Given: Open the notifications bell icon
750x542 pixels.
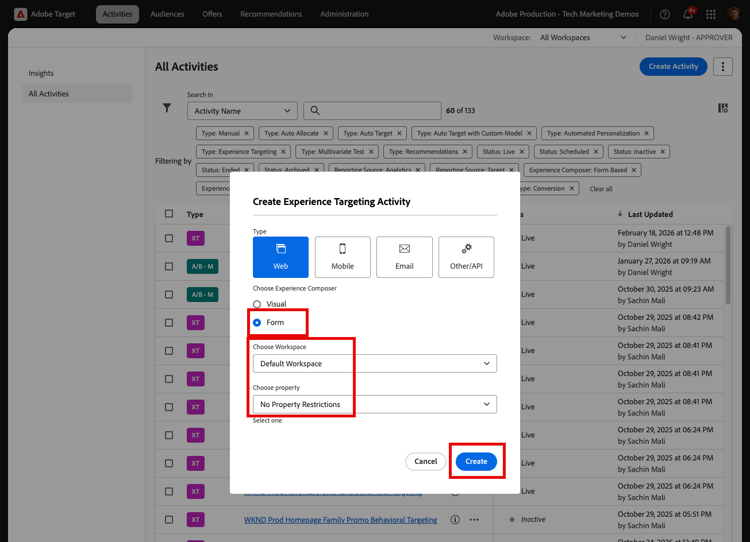Looking at the screenshot, I should tap(688, 14).
